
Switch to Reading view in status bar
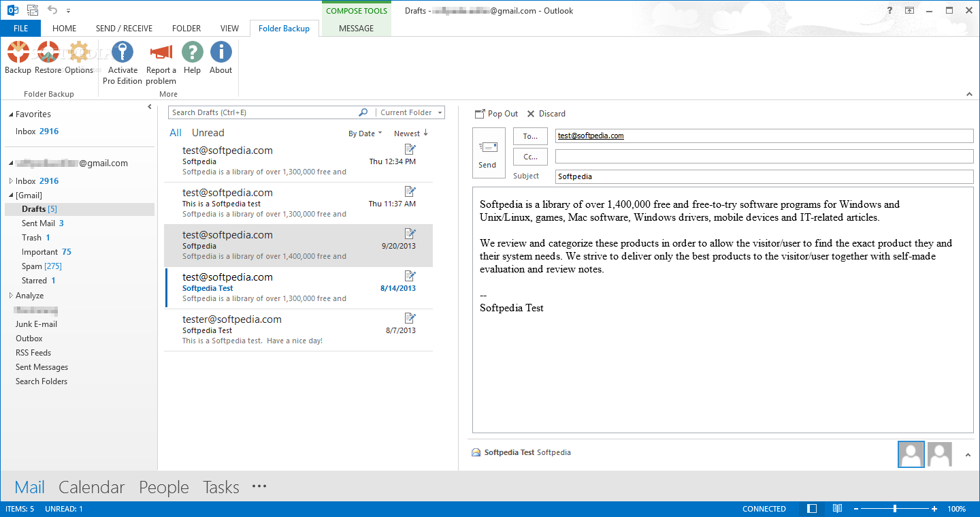837,509
